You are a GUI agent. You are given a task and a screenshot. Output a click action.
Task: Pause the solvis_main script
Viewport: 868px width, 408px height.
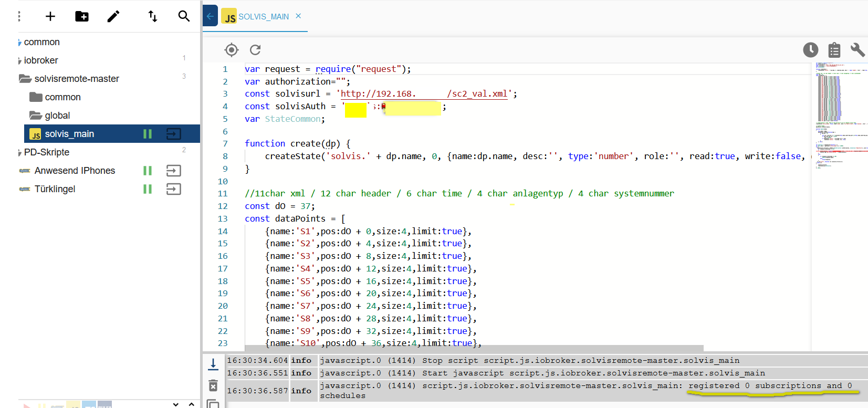148,134
